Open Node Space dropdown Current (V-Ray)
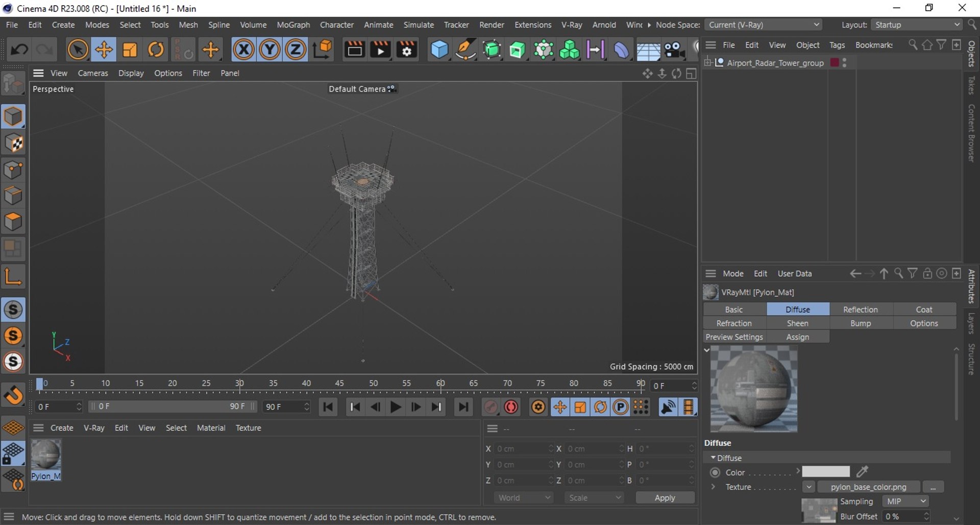This screenshot has width=980, height=525. [764, 25]
